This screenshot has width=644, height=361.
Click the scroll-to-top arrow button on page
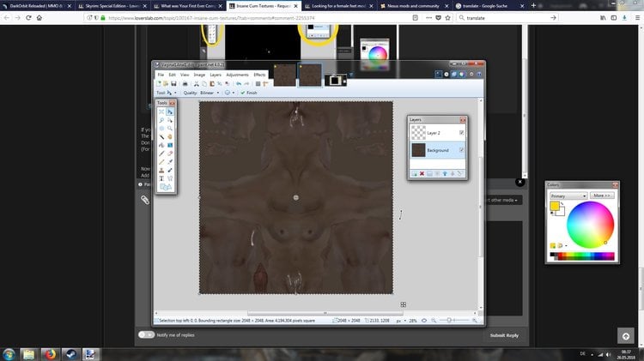click(x=625, y=336)
